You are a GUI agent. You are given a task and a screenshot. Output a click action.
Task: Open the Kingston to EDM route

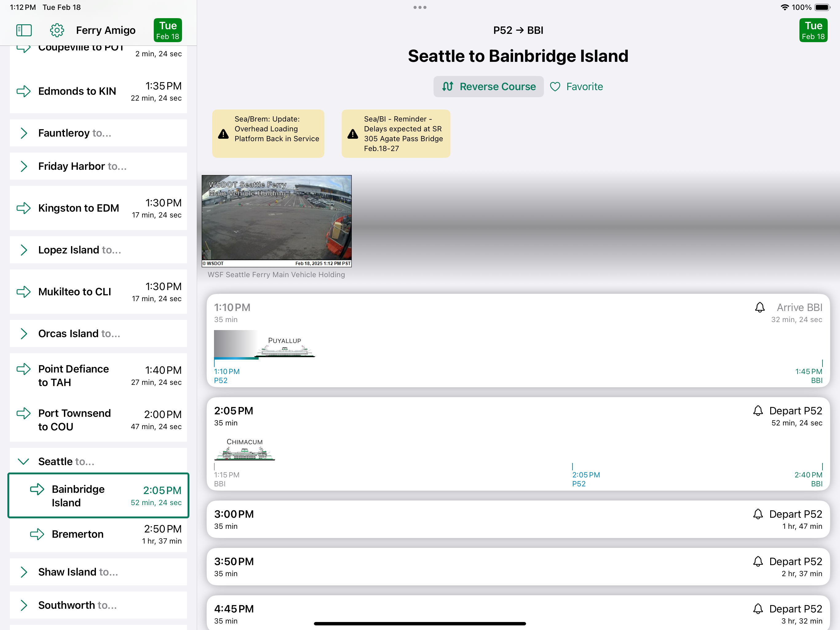pyautogui.click(x=98, y=208)
